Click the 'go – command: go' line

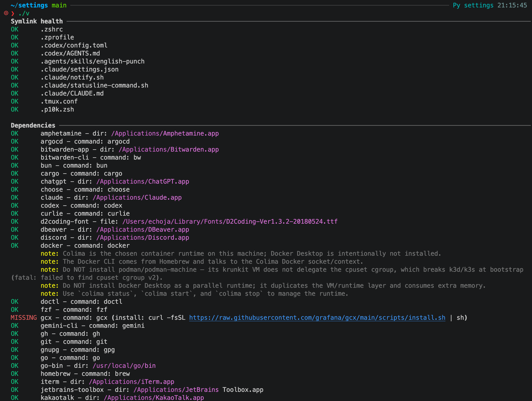pos(70,358)
